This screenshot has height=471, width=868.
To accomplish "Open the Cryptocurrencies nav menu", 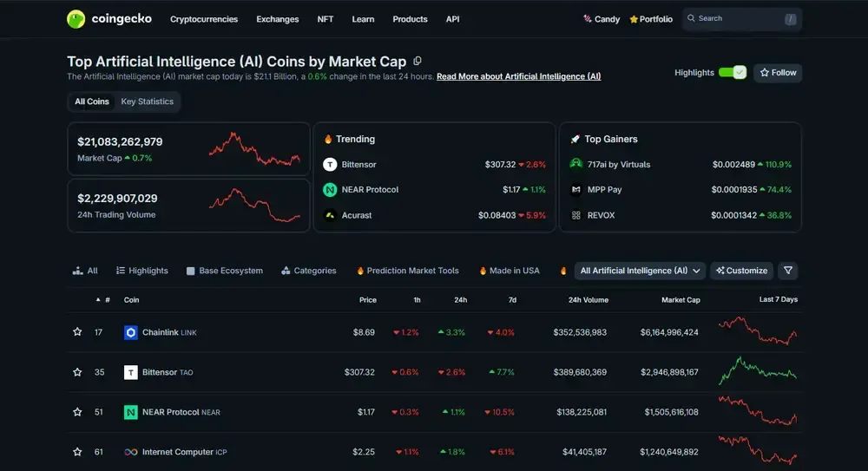I will point(204,19).
